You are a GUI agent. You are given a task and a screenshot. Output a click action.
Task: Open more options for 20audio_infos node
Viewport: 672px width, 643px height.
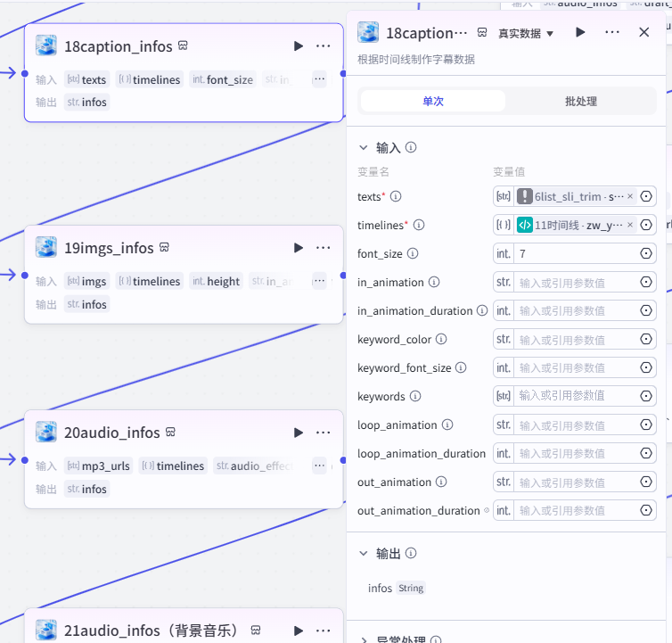point(323,433)
